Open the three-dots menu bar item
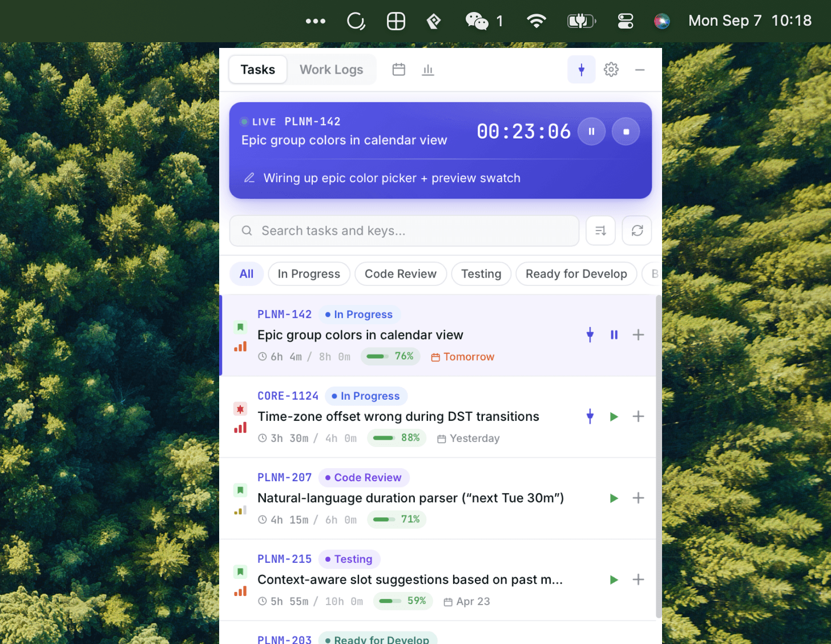The image size is (831, 644). tap(316, 21)
